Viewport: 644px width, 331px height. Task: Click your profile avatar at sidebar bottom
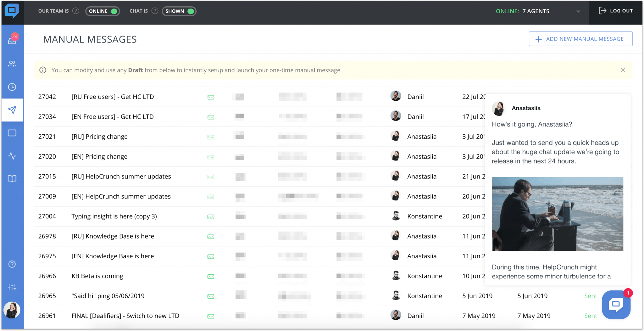pos(12,310)
